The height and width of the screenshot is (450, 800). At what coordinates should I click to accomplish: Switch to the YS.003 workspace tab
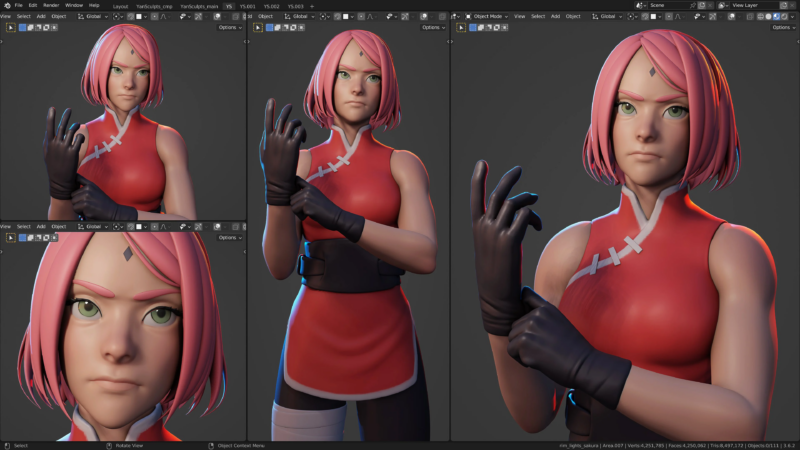pos(295,6)
